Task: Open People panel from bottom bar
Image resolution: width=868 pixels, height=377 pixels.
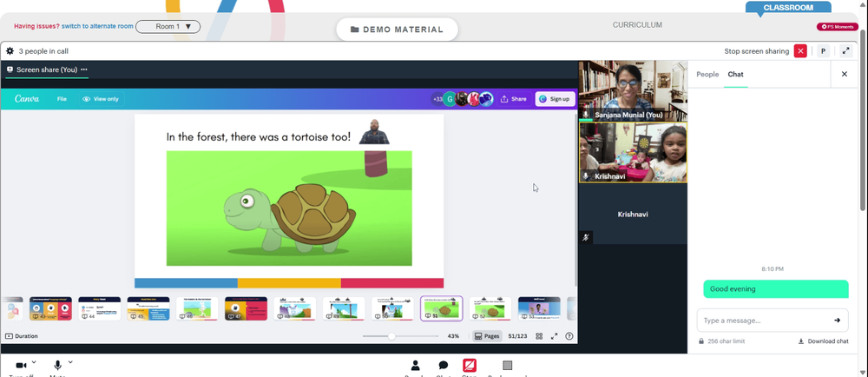Action: 415,367
